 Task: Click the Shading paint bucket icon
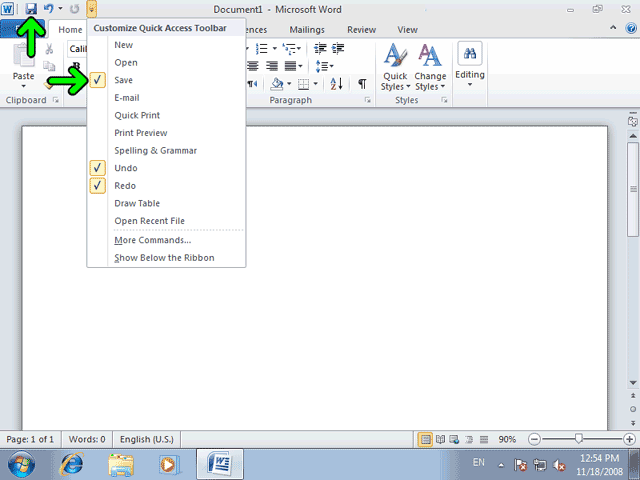(x=277, y=84)
